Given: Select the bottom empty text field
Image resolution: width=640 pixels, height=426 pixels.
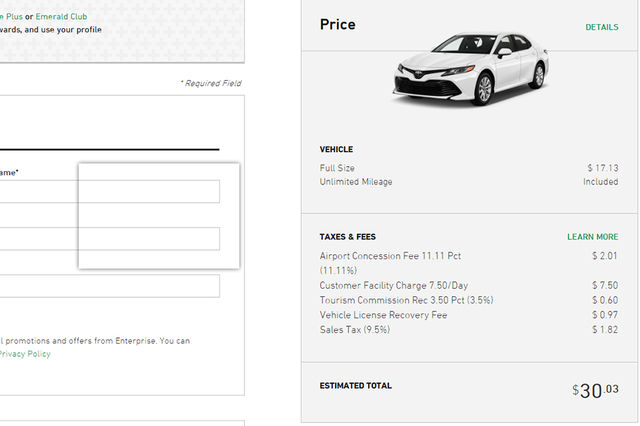Looking at the screenshot, I should click(110, 286).
